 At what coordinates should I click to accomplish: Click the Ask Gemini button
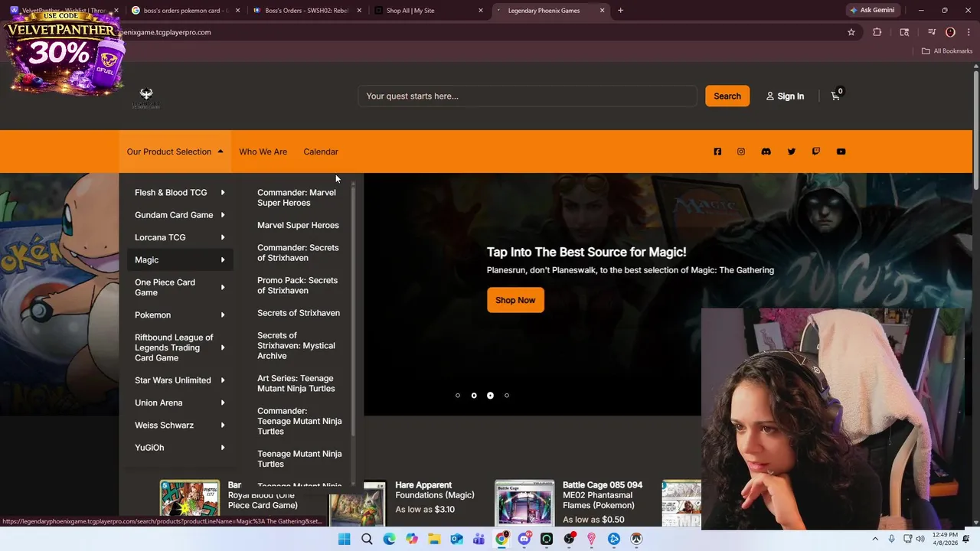tap(874, 10)
